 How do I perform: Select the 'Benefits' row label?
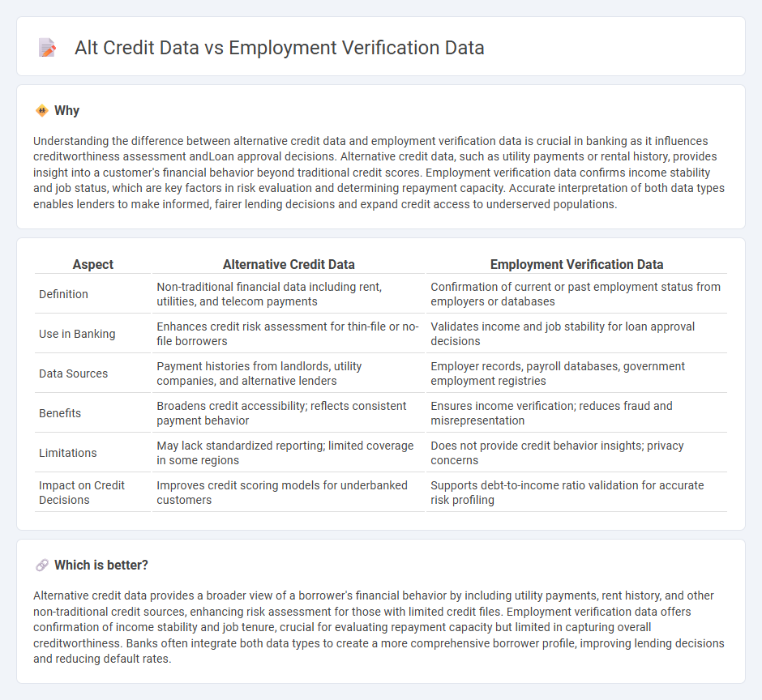click(x=60, y=413)
